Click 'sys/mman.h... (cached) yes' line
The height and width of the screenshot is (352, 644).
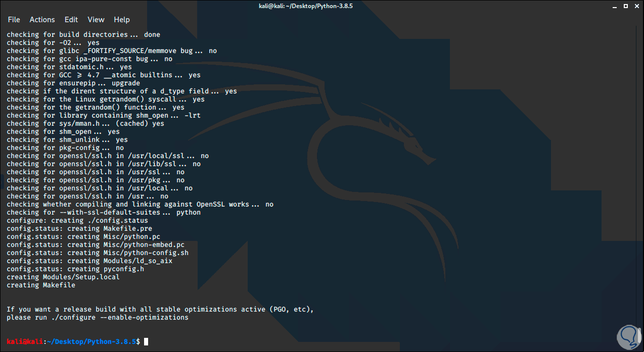[85, 124]
